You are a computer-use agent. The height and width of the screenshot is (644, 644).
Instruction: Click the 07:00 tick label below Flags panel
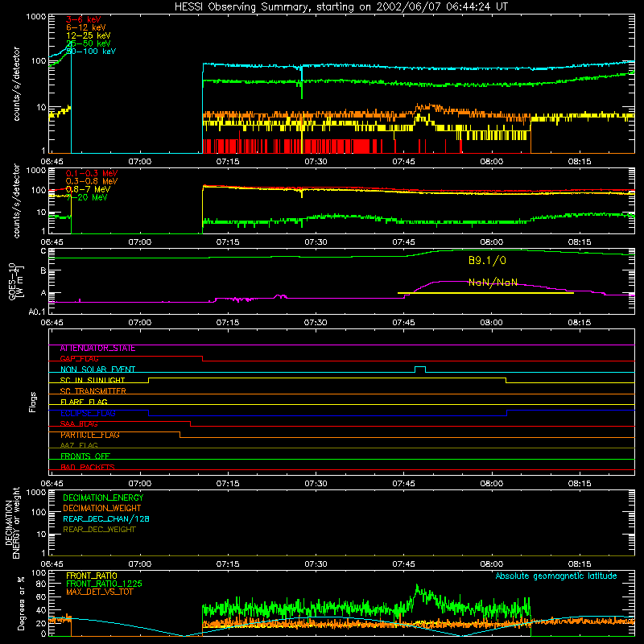pos(139,484)
